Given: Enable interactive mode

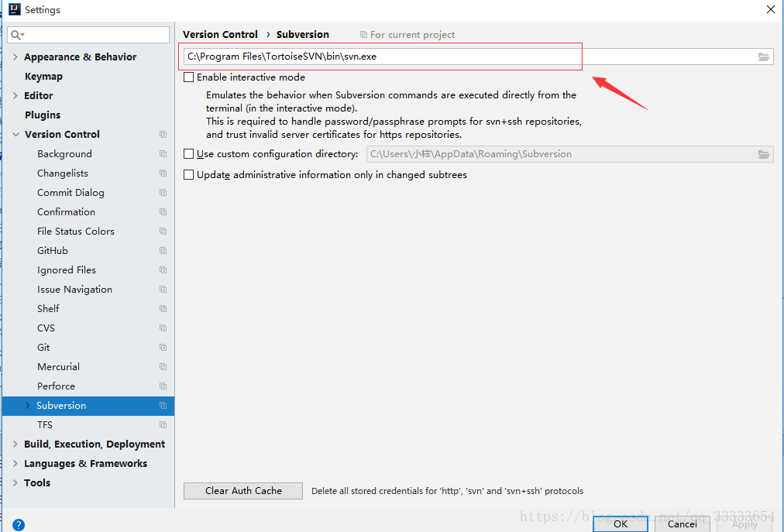Looking at the screenshot, I should point(188,77).
